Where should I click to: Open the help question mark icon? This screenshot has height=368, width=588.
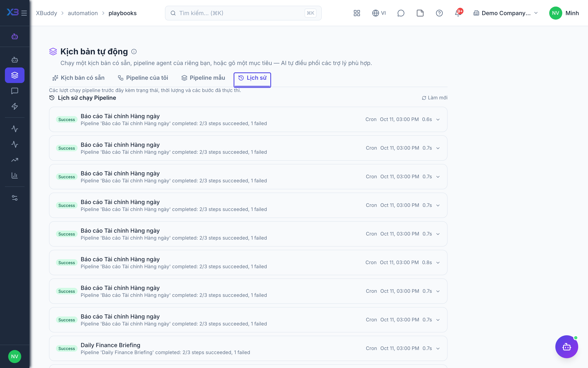coord(439,13)
